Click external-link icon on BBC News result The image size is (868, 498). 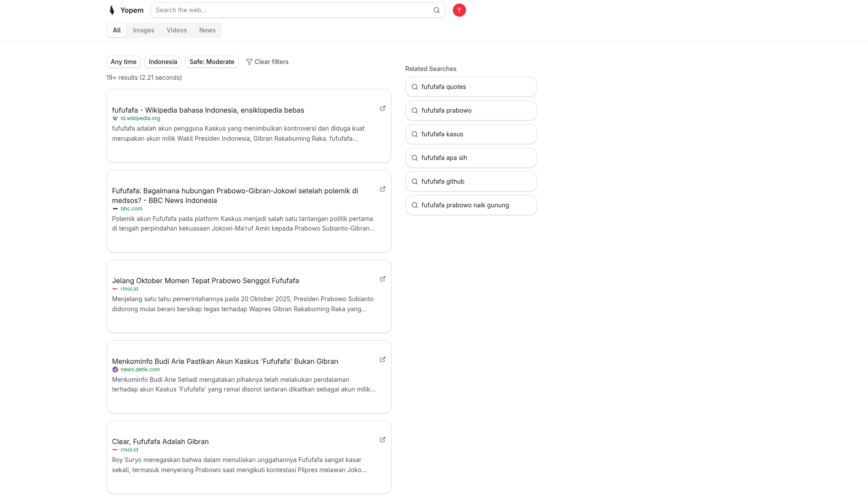point(382,189)
